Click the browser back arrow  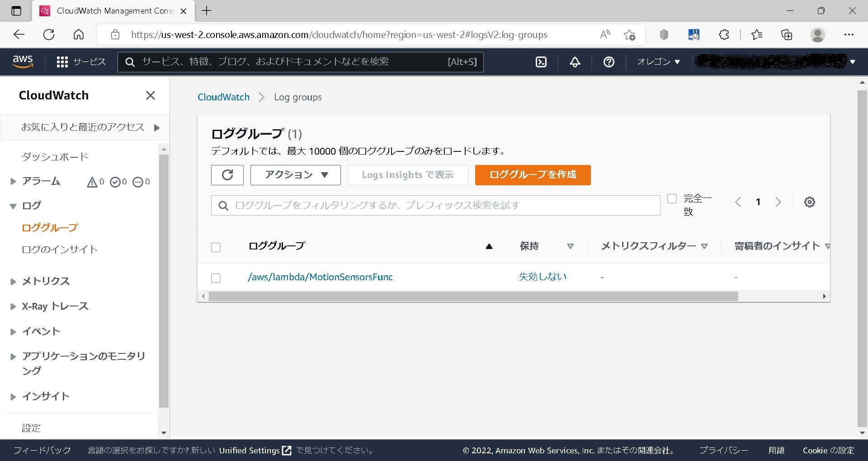(19, 34)
